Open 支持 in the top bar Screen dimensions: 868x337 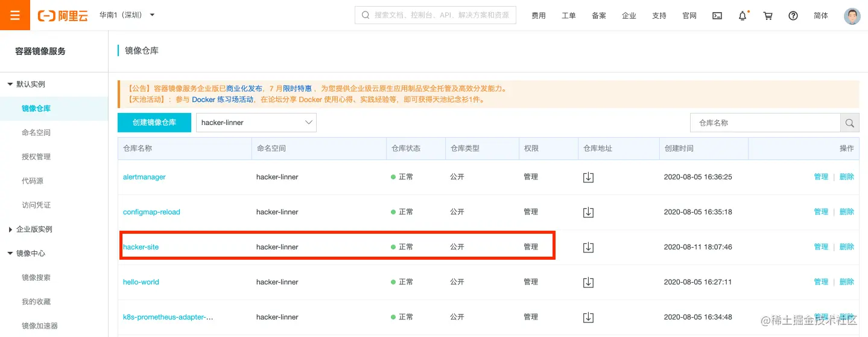click(659, 16)
